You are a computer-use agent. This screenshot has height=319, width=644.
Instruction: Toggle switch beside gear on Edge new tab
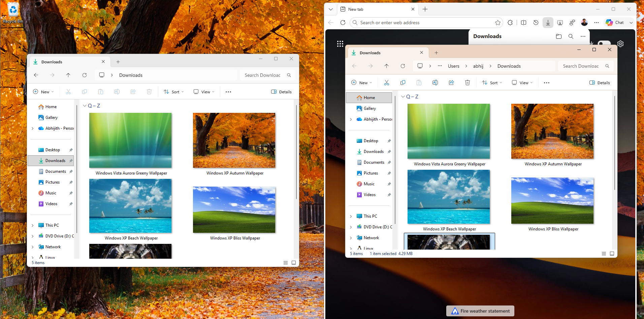(604, 43)
